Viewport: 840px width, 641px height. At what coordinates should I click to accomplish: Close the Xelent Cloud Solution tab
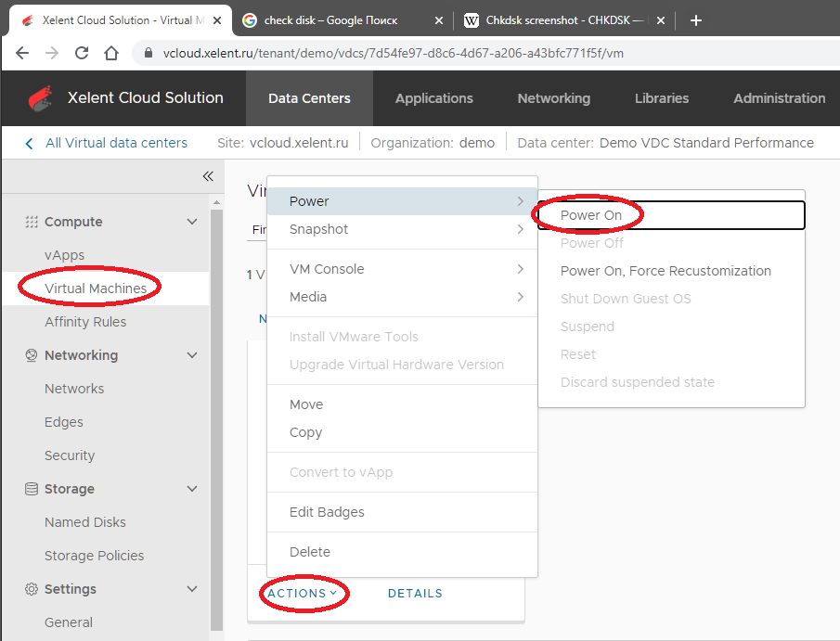217,20
